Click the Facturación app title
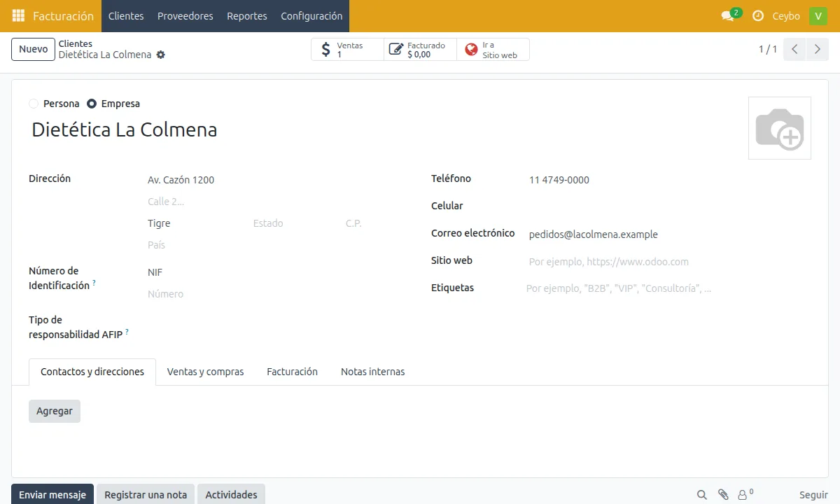 pos(63,16)
